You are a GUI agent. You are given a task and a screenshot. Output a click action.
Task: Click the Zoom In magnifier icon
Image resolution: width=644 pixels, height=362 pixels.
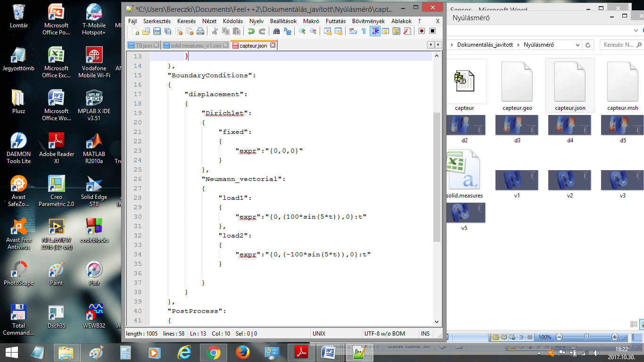click(302, 32)
